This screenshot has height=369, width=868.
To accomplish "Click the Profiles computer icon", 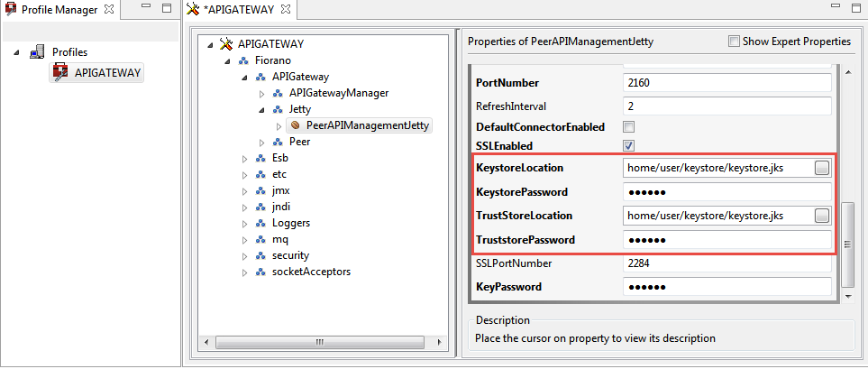I will coord(37,52).
